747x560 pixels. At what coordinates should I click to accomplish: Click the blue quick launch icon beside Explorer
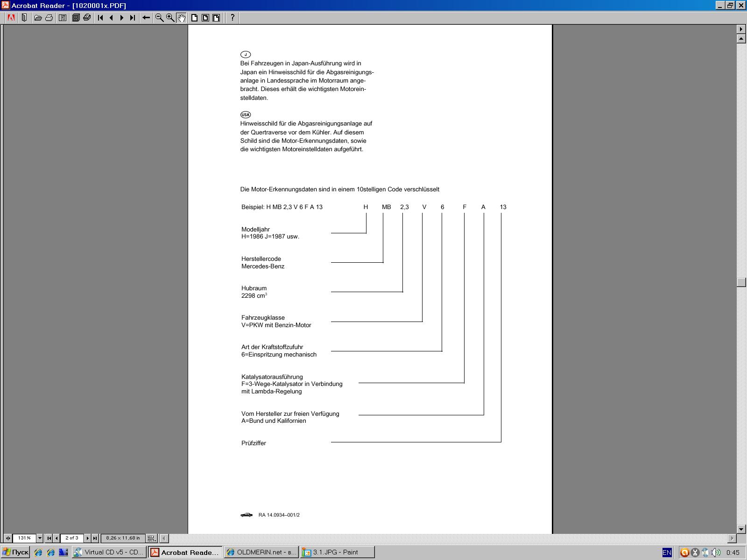(63, 553)
